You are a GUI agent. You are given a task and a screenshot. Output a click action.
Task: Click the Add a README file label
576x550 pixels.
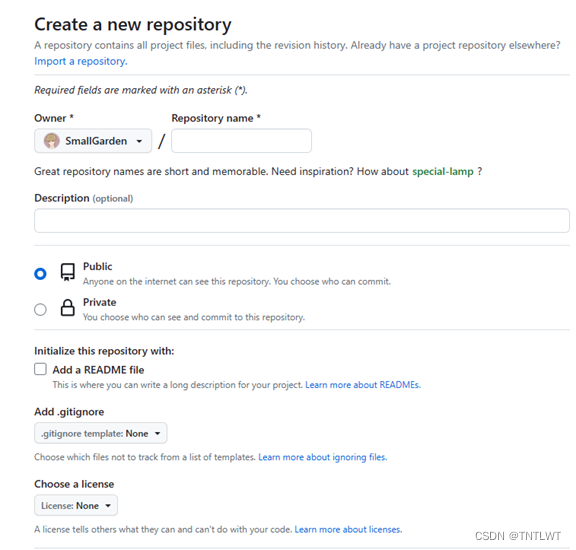point(98,370)
